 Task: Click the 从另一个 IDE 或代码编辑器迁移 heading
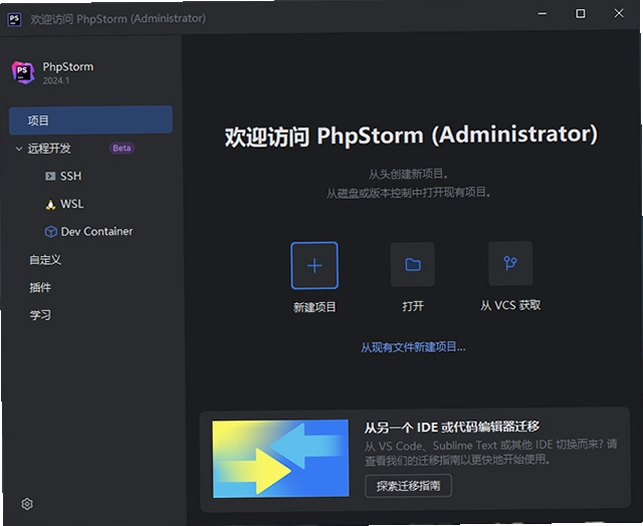coord(452,427)
